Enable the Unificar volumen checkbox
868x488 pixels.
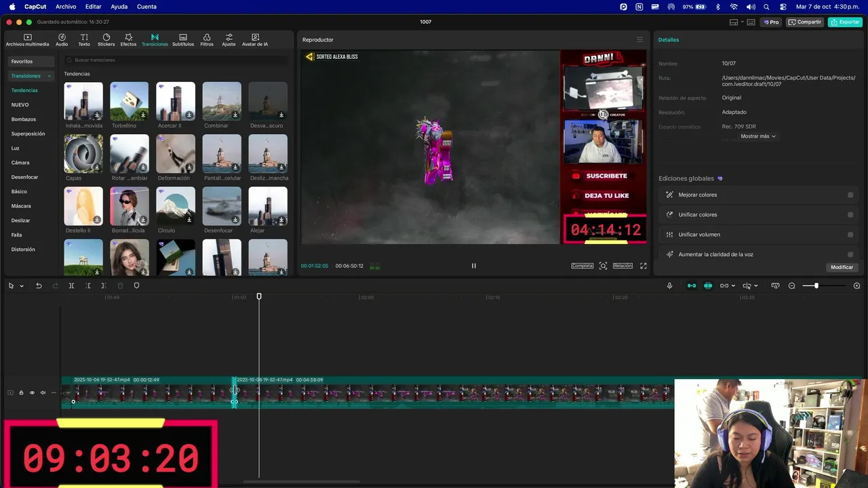850,235
